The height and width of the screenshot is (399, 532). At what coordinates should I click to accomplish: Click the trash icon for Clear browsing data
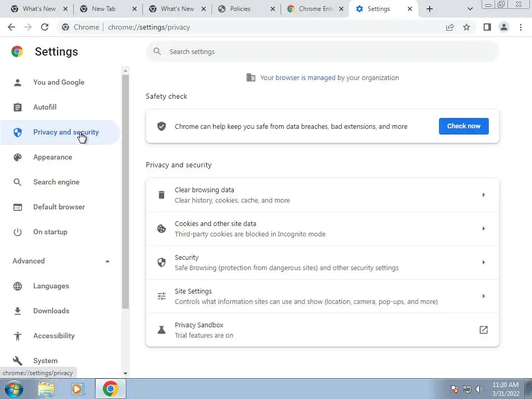(x=162, y=195)
